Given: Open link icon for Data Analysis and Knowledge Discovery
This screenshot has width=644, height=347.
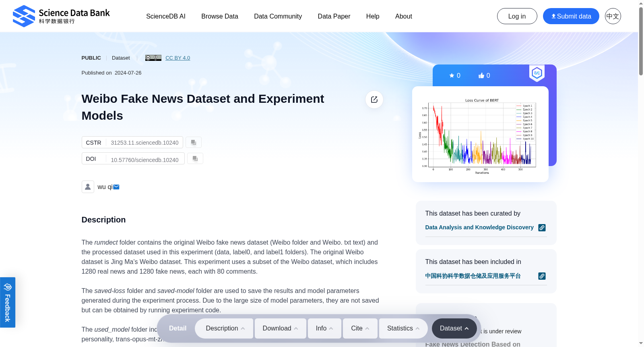Looking at the screenshot, I should (x=542, y=228).
